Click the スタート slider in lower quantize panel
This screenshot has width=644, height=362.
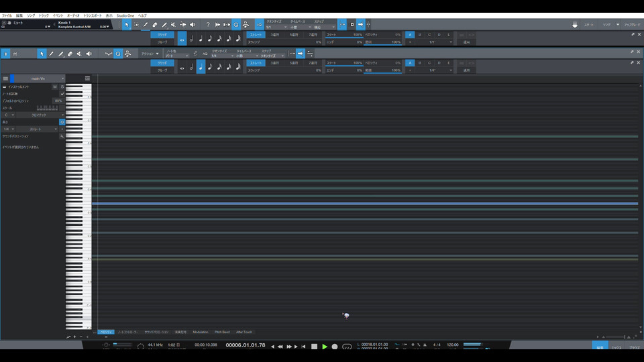(344, 63)
